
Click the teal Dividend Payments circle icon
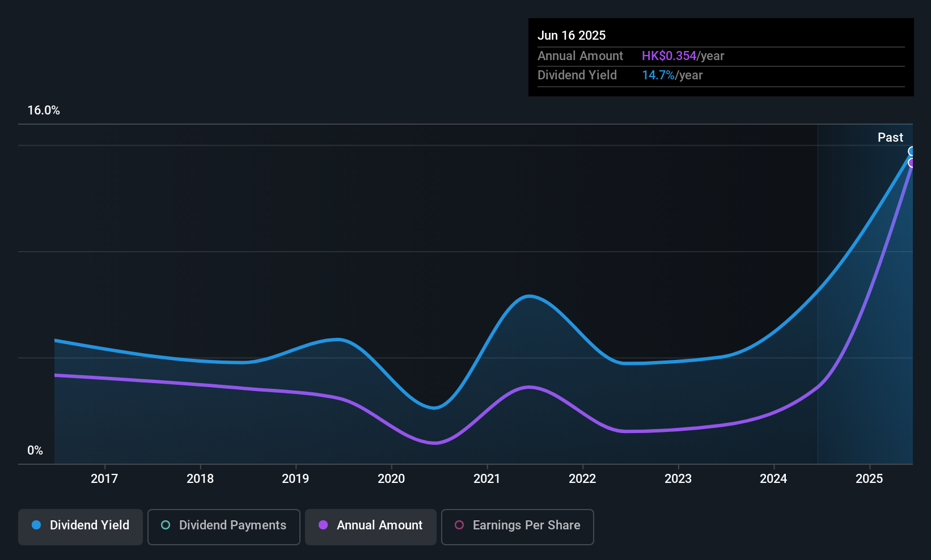(165, 525)
